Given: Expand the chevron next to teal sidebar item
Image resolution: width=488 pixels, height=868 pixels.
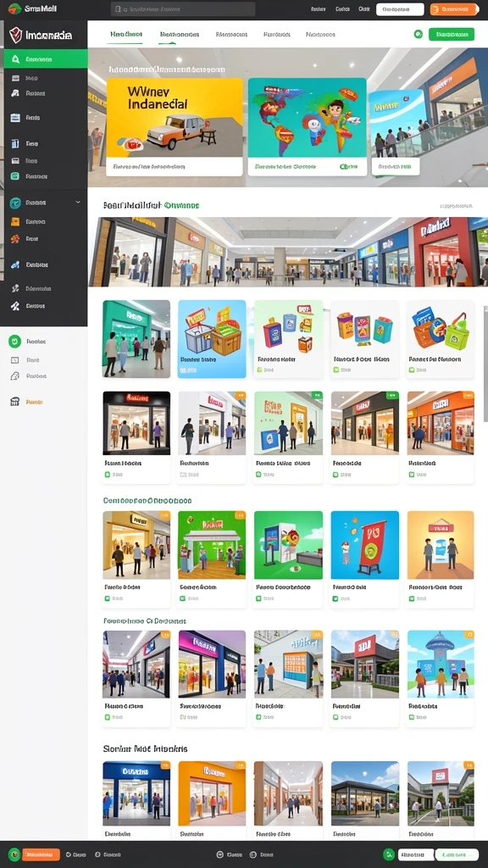Looking at the screenshot, I should pos(77,203).
